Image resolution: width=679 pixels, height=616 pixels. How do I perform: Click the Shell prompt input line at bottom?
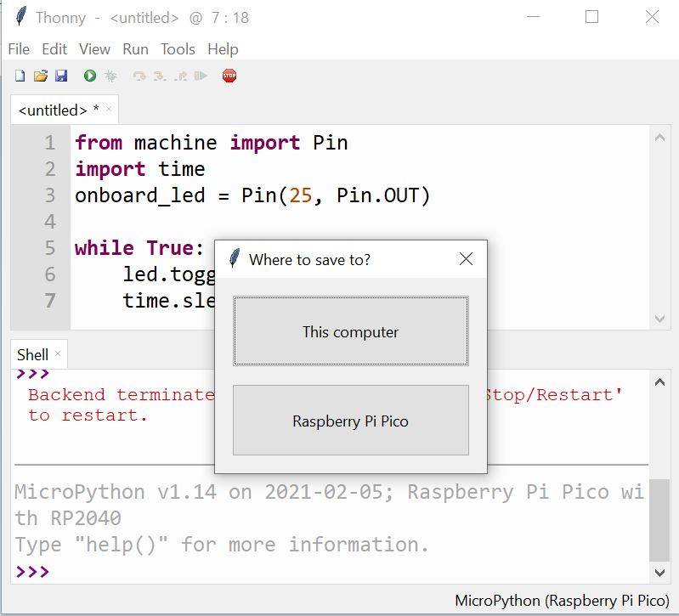coord(331,572)
